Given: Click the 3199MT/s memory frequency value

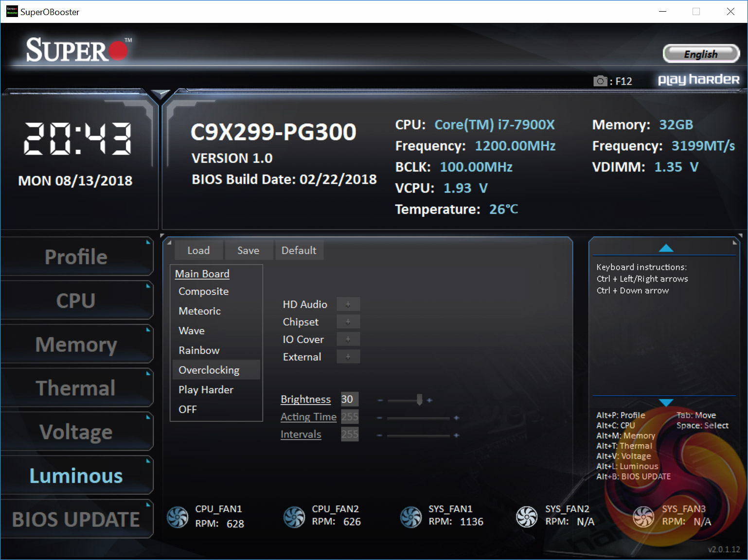Looking at the screenshot, I should point(703,146).
